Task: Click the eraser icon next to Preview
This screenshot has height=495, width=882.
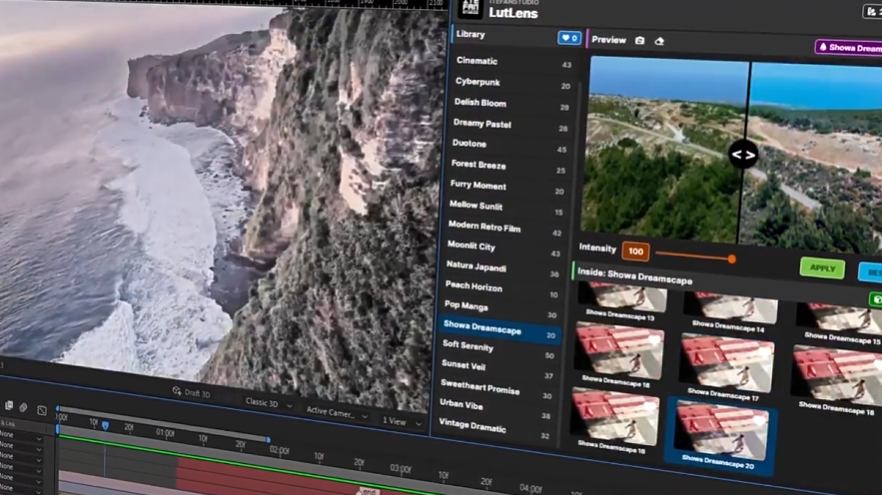Action: pos(659,41)
